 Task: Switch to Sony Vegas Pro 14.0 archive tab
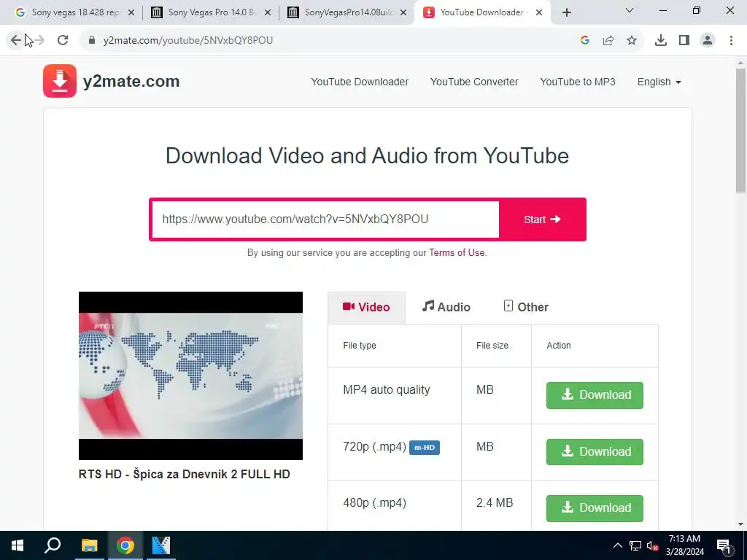click(x=211, y=13)
